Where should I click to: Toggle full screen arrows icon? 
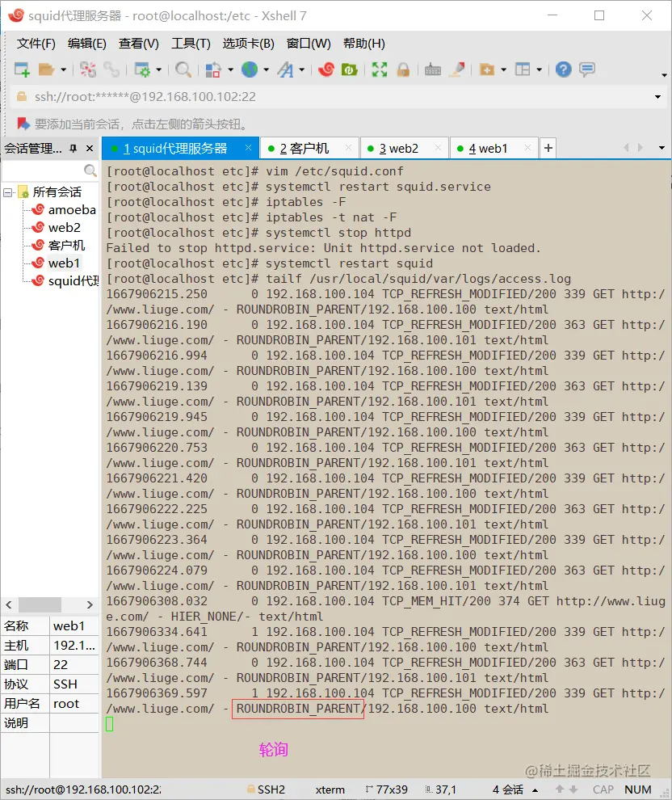coord(380,69)
